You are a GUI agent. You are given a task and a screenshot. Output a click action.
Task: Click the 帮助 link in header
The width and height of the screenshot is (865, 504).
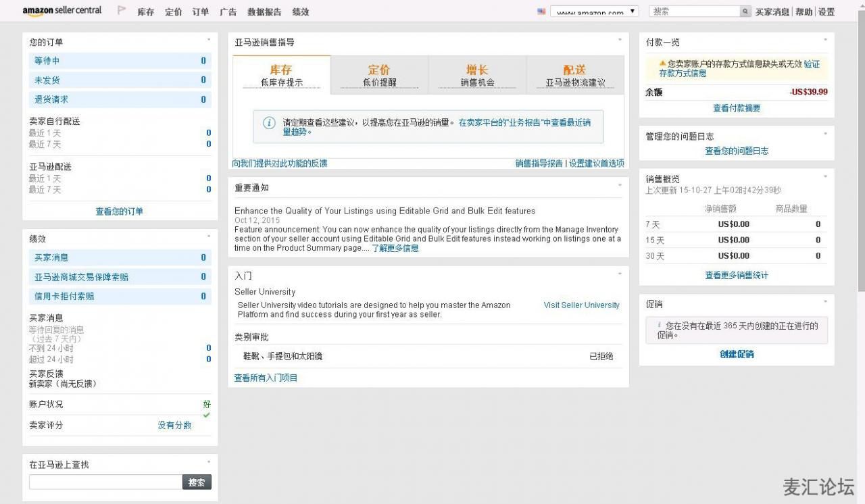click(804, 12)
